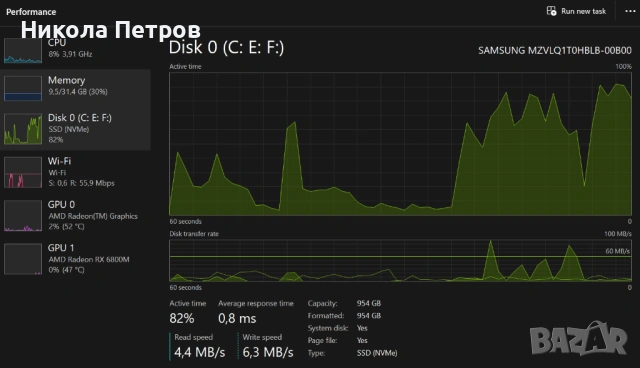This screenshot has height=368, width=640.
Task: Click the GPU 1 mini graph thumbnail
Action: (x=23, y=259)
